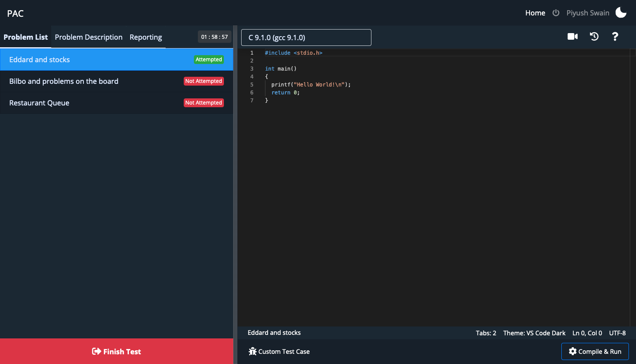This screenshot has height=364, width=636.
Task: Switch to the Problem Description tab
Action: tap(88, 37)
